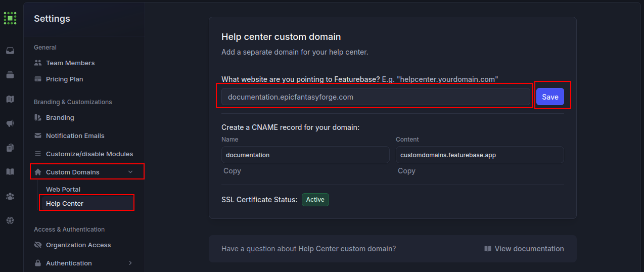This screenshot has height=272, width=644.
Task: Click the customdomains.featurebase.app content field
Action: 480,155
